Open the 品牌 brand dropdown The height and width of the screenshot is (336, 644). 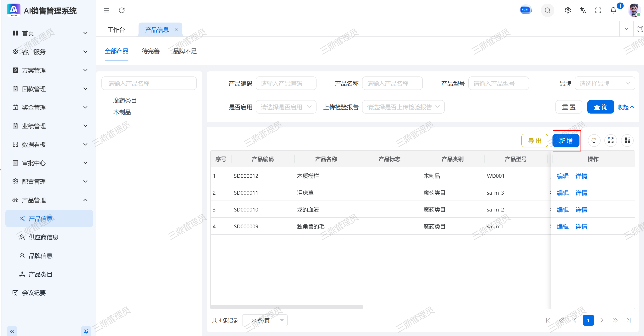pos(605,83)
